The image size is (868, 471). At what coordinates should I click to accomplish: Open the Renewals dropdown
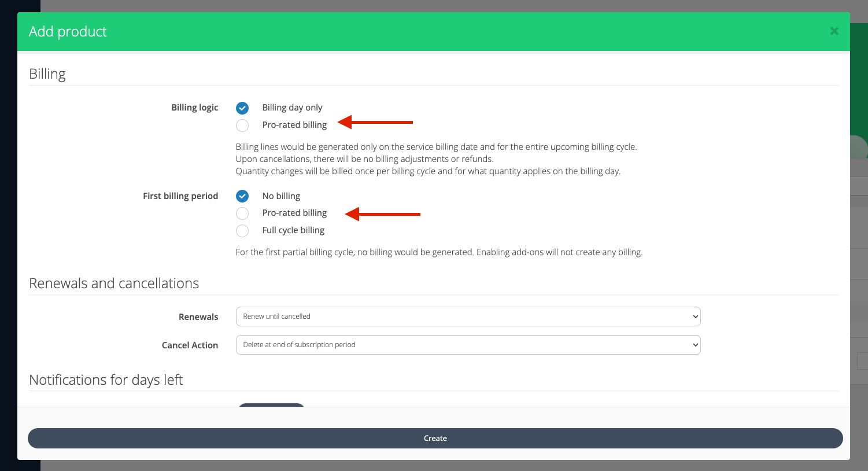pyautogui.click(x=468, y=317)
